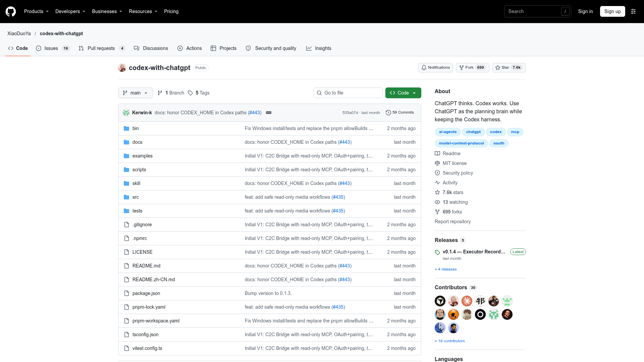Open the Products menu

[37, 11]
